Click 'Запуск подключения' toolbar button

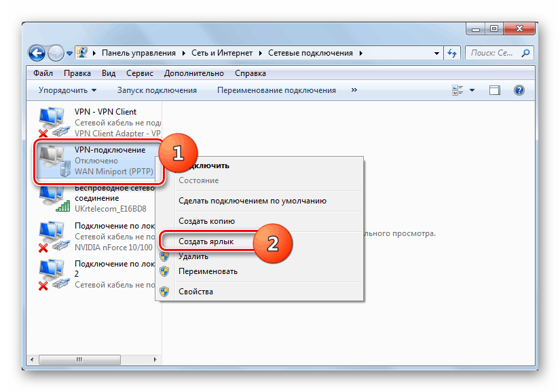[x=157, y=90]
